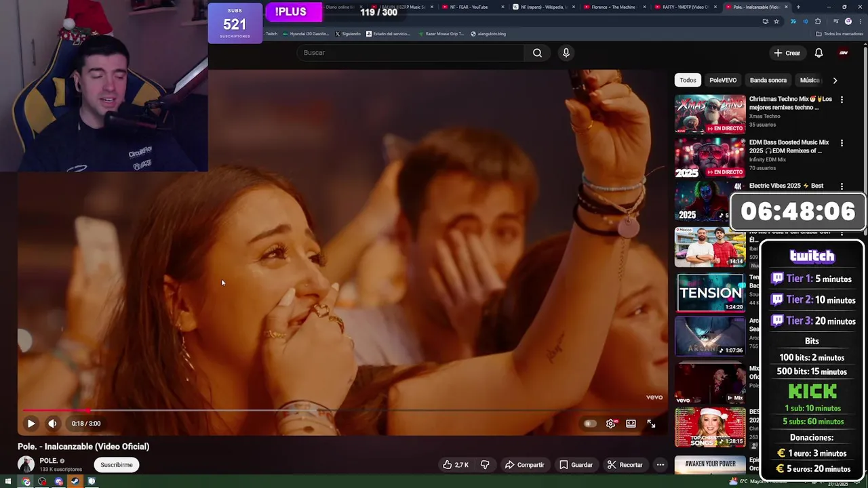Screen dimensions: 868x488
Task: Open the POLE. channel avatar
Action: pyautogui.click(x=26, y=464)
